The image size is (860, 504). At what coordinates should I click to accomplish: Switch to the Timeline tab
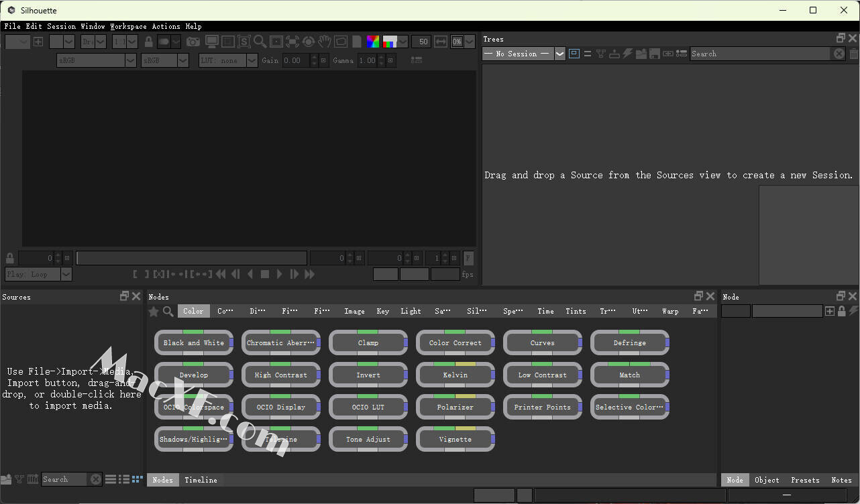201,480
